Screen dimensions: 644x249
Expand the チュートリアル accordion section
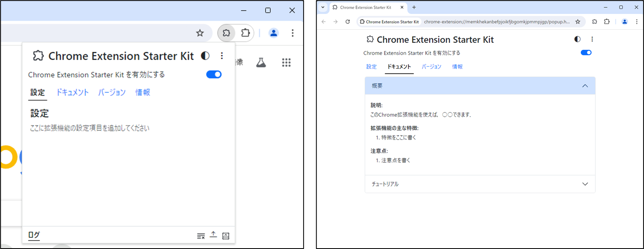click(480, 184)
